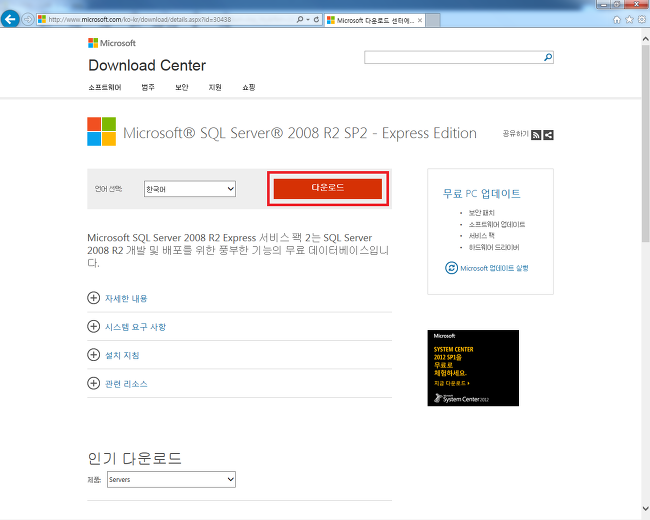Click the red 다운로드 button
Screen dimensions: 650x520
click(x=327, y=188)
